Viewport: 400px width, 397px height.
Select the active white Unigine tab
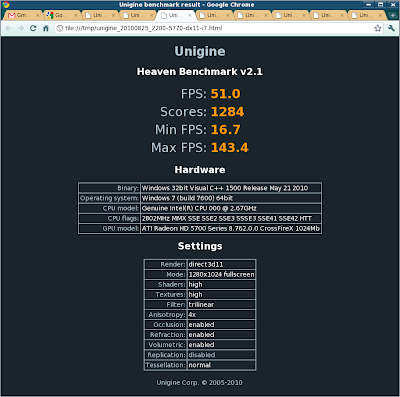click(x=175, y=15)
